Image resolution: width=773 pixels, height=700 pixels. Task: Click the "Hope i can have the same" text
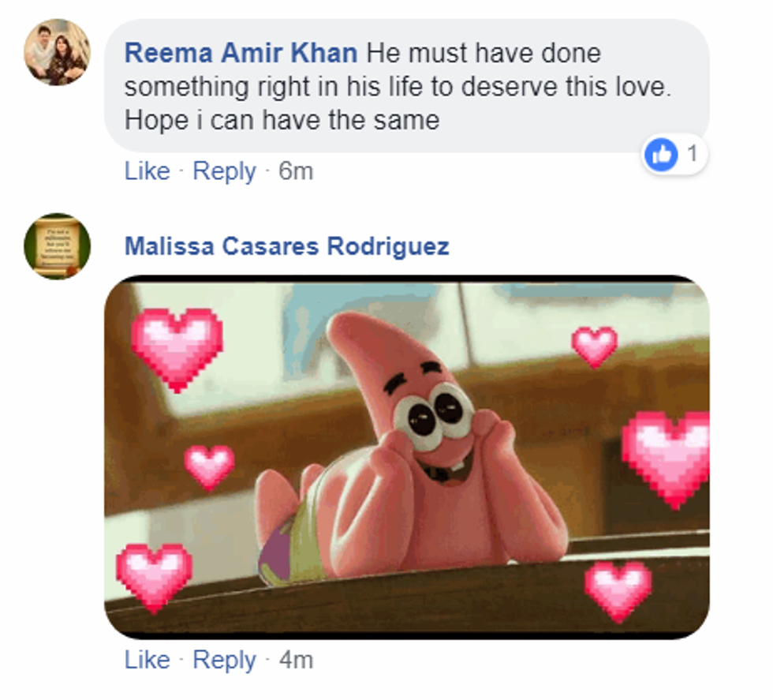[x=282, y=120]
